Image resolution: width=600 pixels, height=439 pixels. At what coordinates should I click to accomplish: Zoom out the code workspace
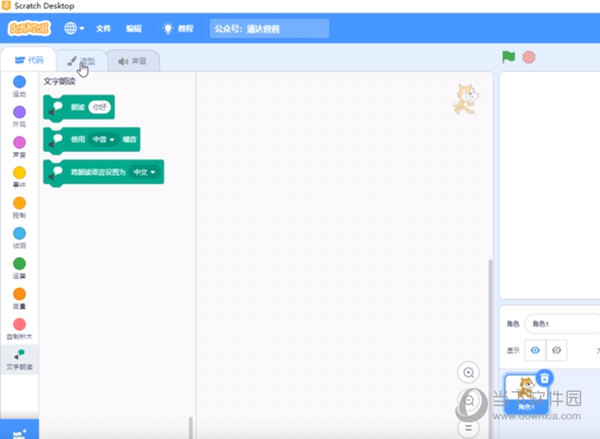click(469, 401)
